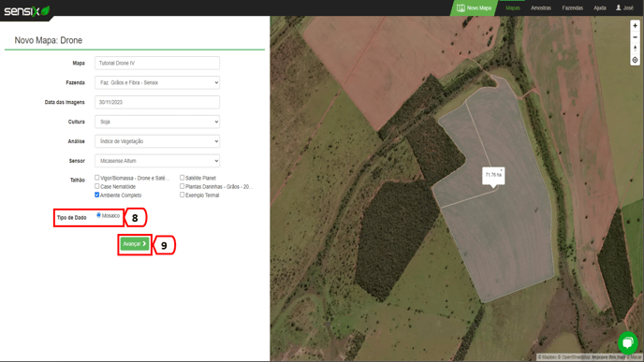The width and height of the screenshot is (644, 362).
Task: Expand the Cultura dropdown
Action: 157,122
